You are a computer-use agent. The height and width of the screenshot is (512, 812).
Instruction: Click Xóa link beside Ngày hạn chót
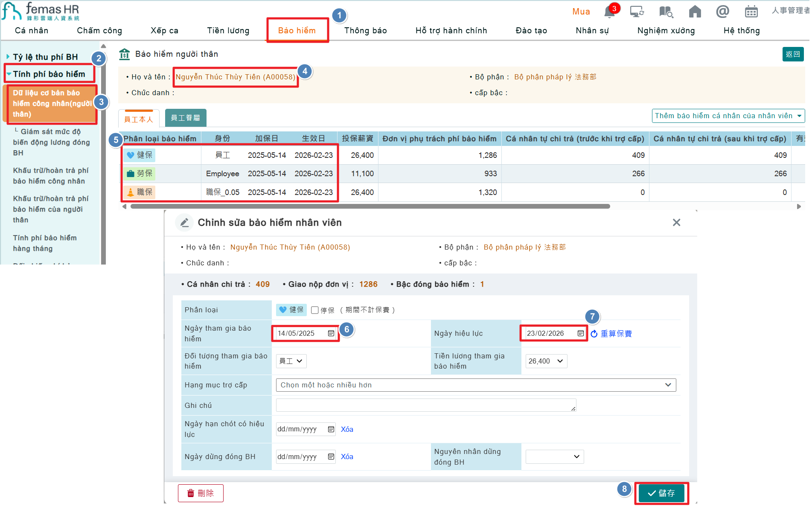347,429
